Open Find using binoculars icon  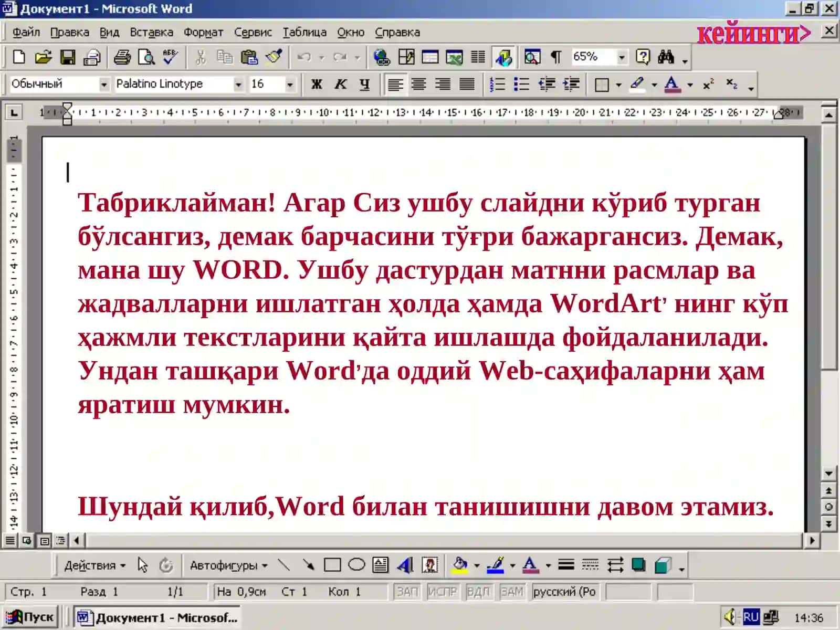point(666,57)
